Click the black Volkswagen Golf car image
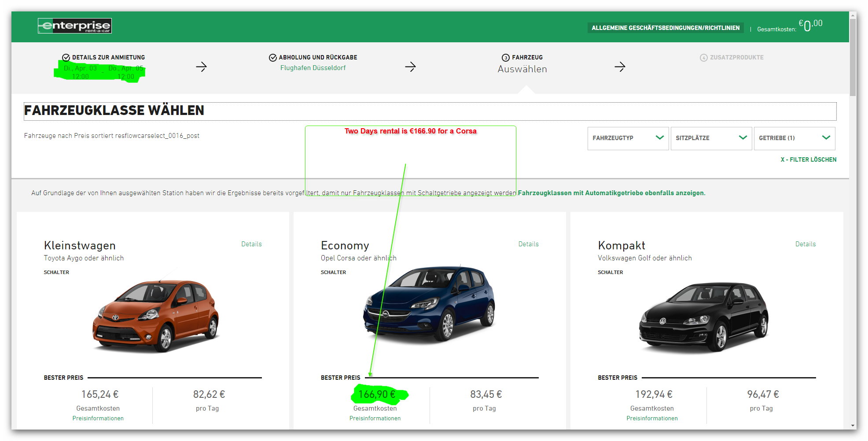The height and width of the screenshot is (441, 868). tap(704, 317)
